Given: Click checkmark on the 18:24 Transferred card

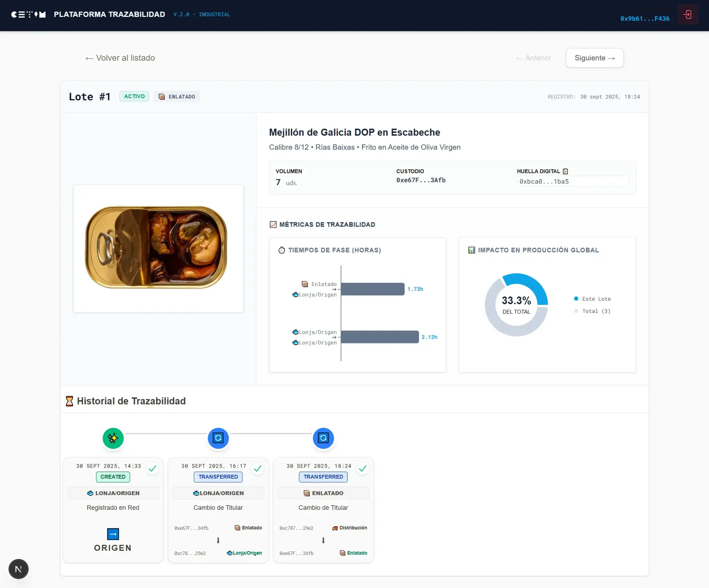Looking at the screenshot, I should tap(363, 469).
